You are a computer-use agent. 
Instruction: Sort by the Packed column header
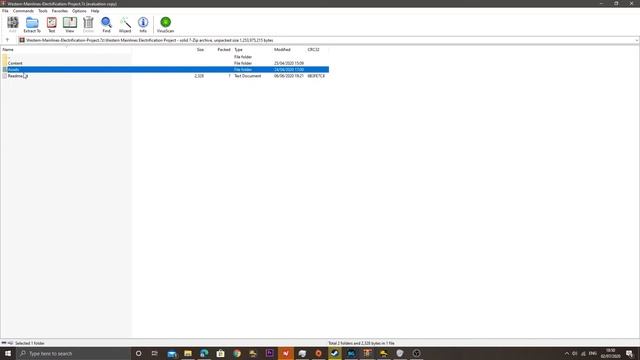tap(224, 49)
